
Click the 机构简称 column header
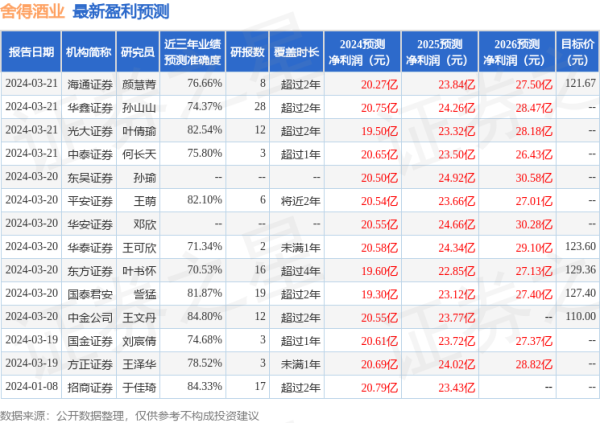coord(89,52)
